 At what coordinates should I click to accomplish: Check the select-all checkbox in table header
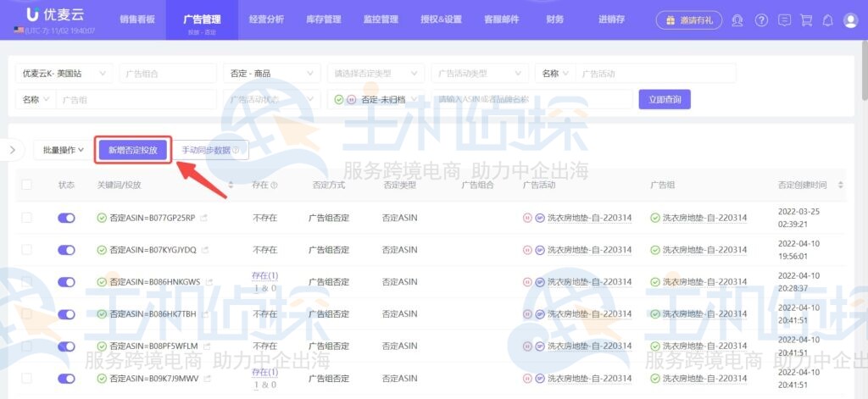[27, 185]
